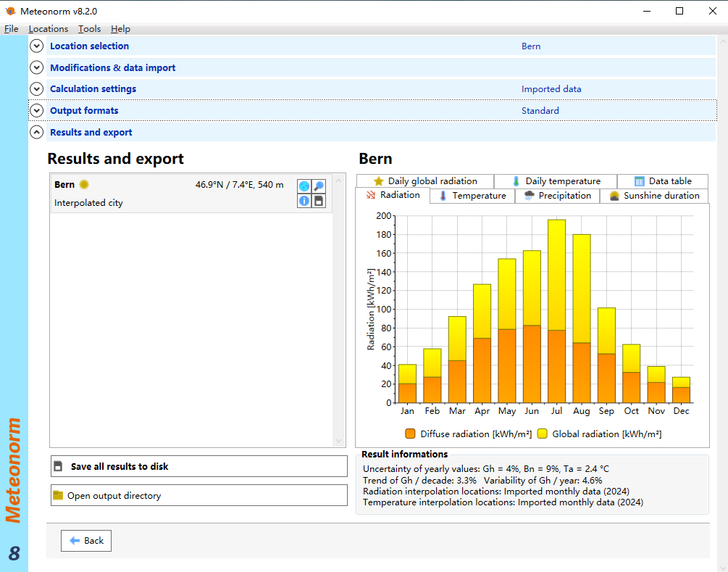Click the large 'Bern' chart heading
This screenshot has width=728, height=572.
[x=375, y=159]
